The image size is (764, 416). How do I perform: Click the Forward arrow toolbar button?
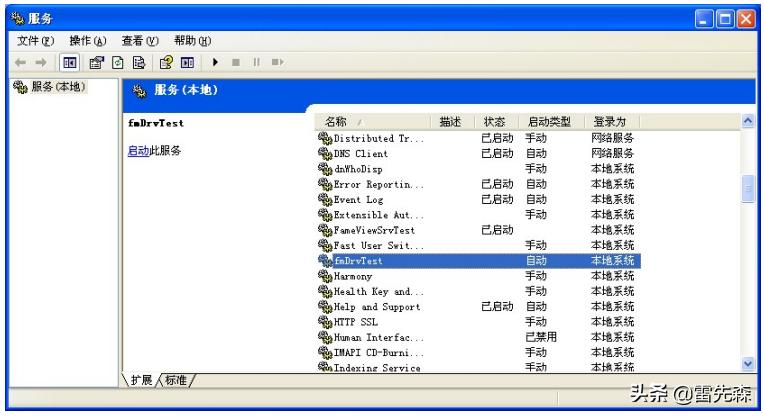pyautogui.click(x=41, y=62)
